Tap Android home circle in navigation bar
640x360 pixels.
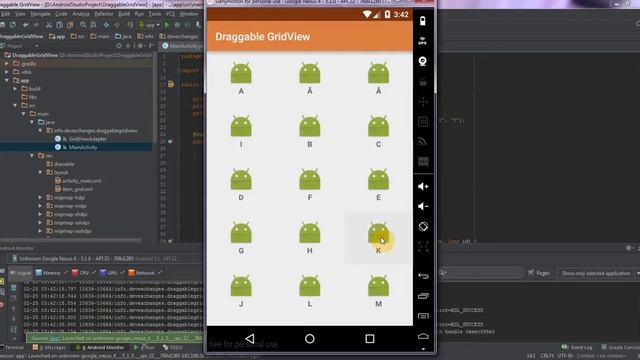[x=309, y=338]
